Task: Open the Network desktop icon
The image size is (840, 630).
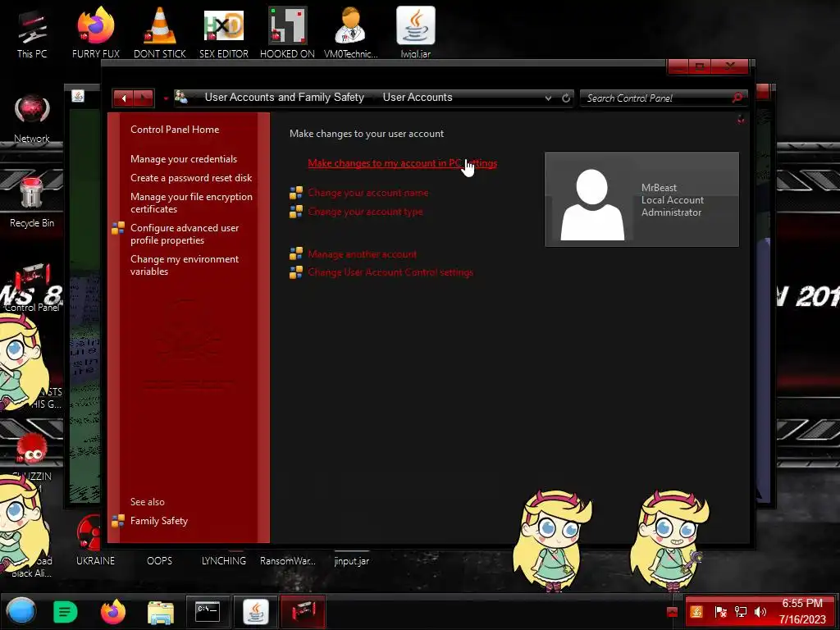Action: tap(32, 118)
